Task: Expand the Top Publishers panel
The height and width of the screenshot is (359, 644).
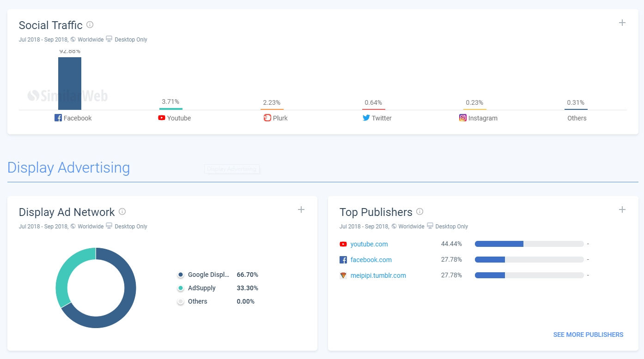Action: pos(622,209)
